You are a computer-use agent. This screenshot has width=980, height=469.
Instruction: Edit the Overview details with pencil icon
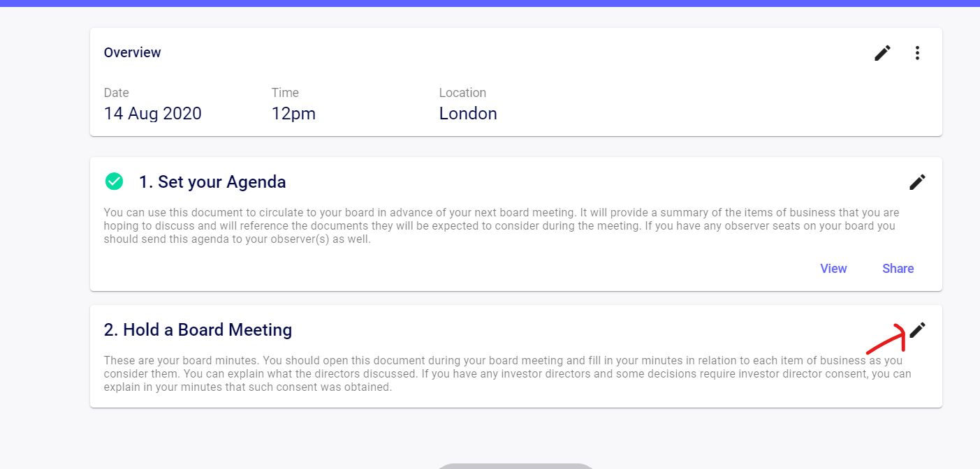[882, 53]
